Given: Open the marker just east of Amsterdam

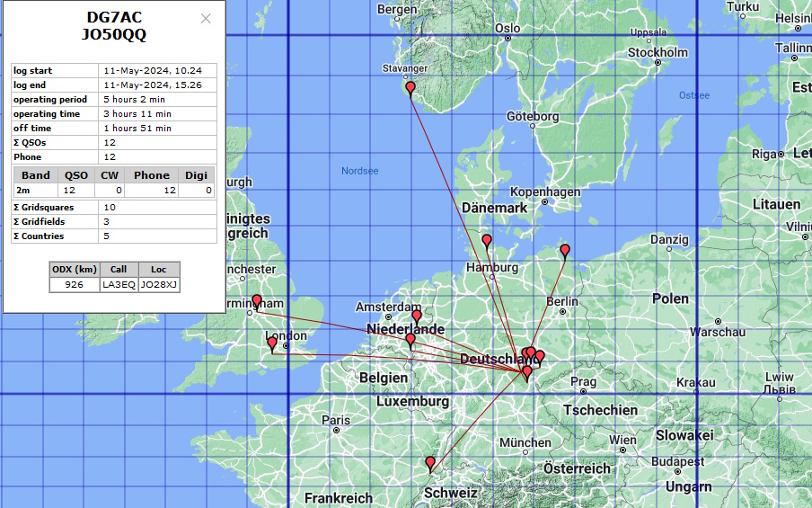Looking at the screenshot, I should (x=416, y=316).
